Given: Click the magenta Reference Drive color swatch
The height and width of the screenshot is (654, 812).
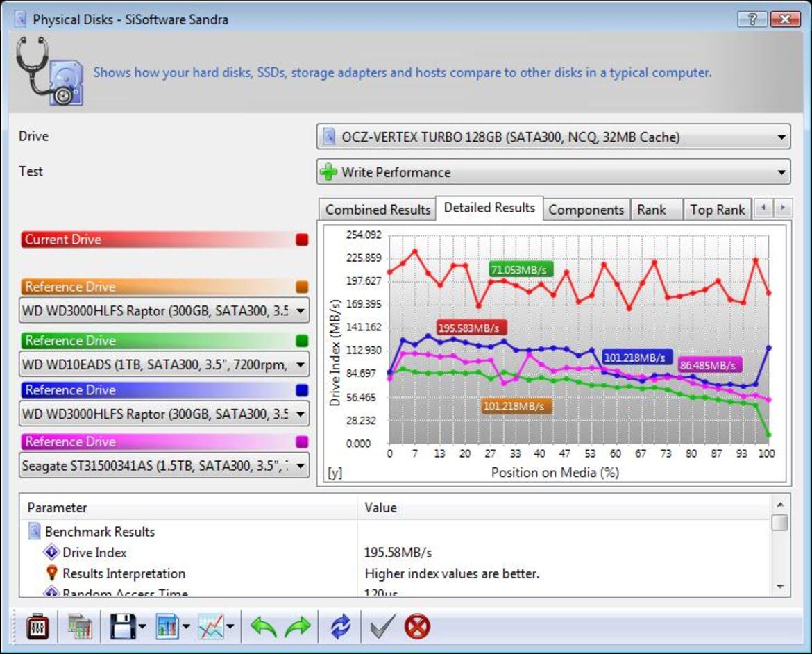Looking at the screenshot, I should pyautogui.click(x=302, y=442).
